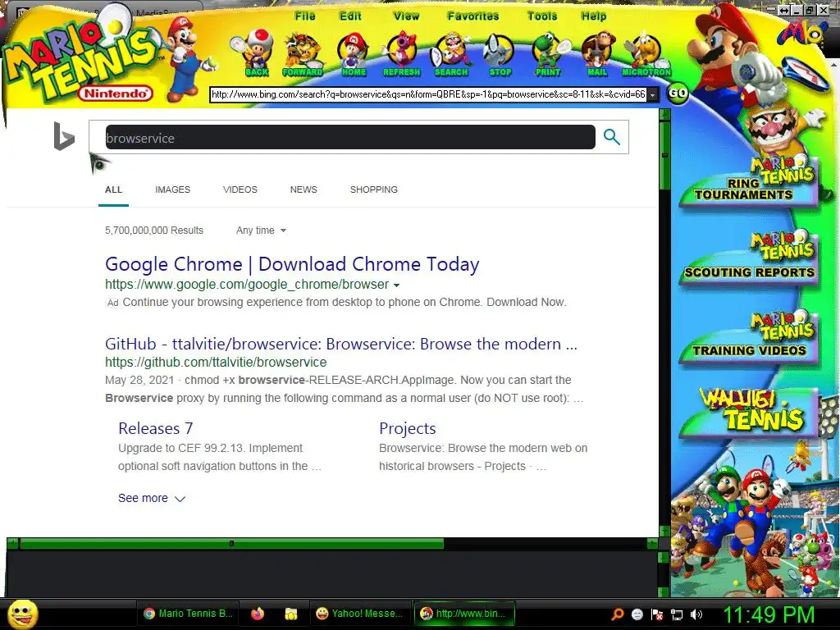The width and height of the screenshot is (840, 630).
Task: Click the Nintendo red oval logo
Action: [x=116, y=94]
